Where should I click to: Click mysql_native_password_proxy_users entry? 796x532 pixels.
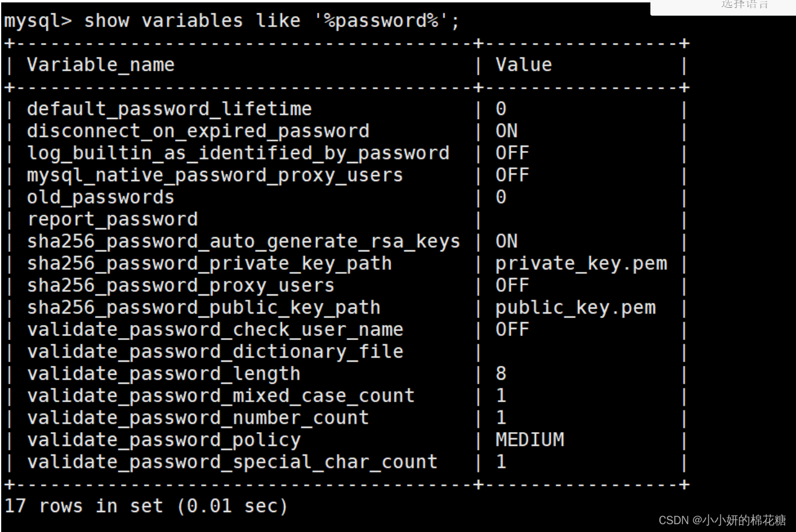(x=215, y=176)
